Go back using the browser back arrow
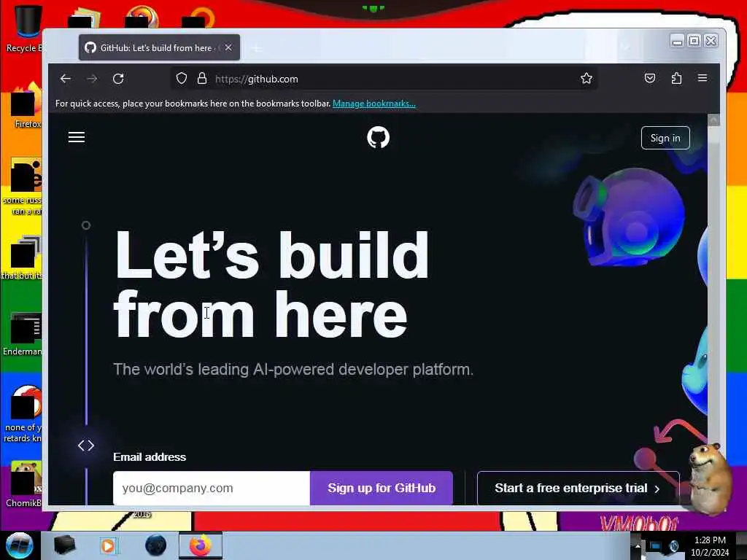This screenshot has height=560, width=747. pos(65,79)
